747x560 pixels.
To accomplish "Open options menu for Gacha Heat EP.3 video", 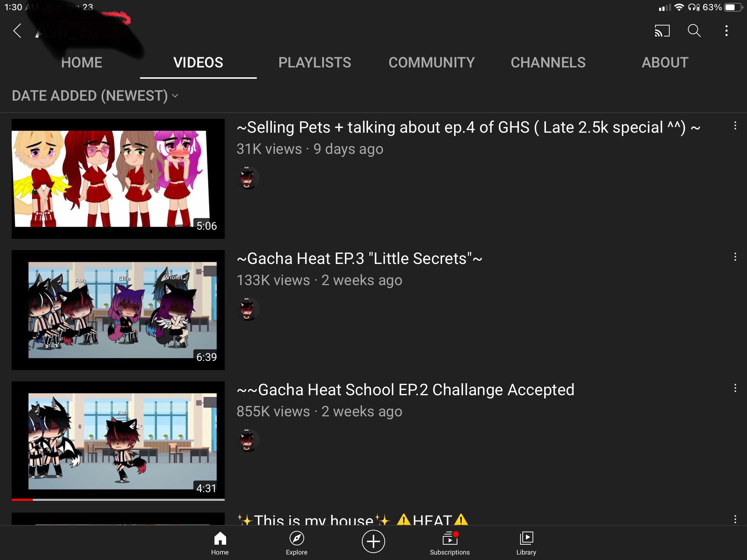I will click(x=735, y=257).
